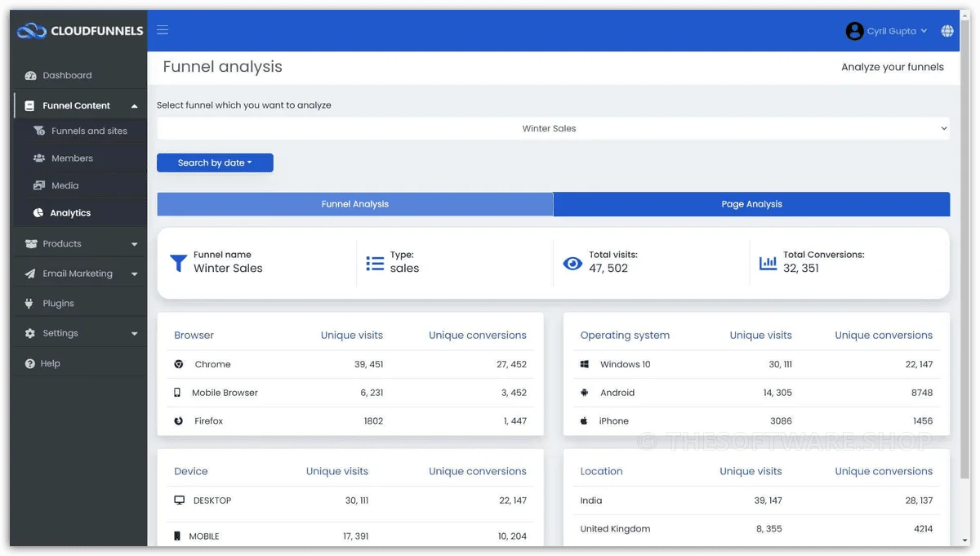Click the Windows 10 logo icon
980x556 pixels.
(585, 364)
